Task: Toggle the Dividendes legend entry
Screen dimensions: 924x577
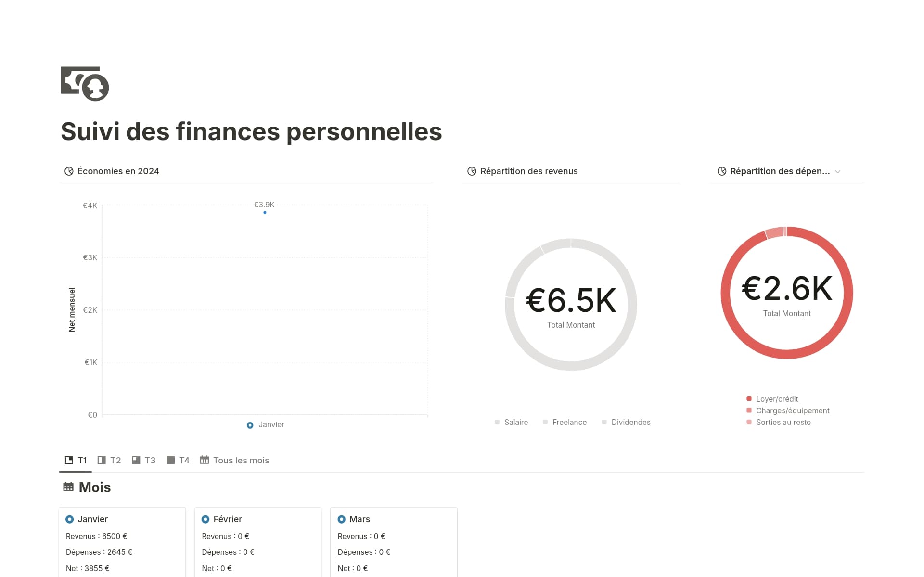Action: (630, 422)
